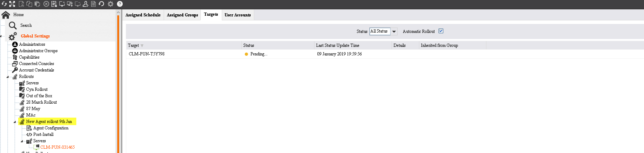This screenshot has height=153, width=644.
Task: Collapse the Rollouts tree node
Action: pos(7,77)
